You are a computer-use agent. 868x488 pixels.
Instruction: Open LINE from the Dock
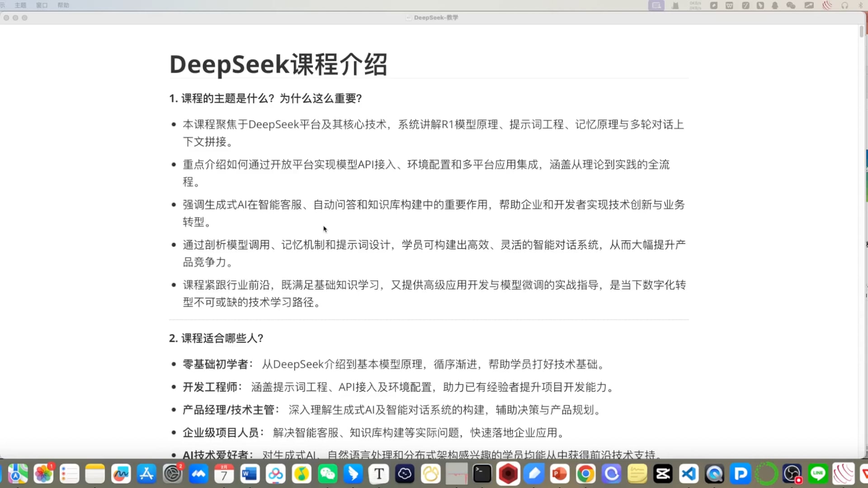pos(817,474)
